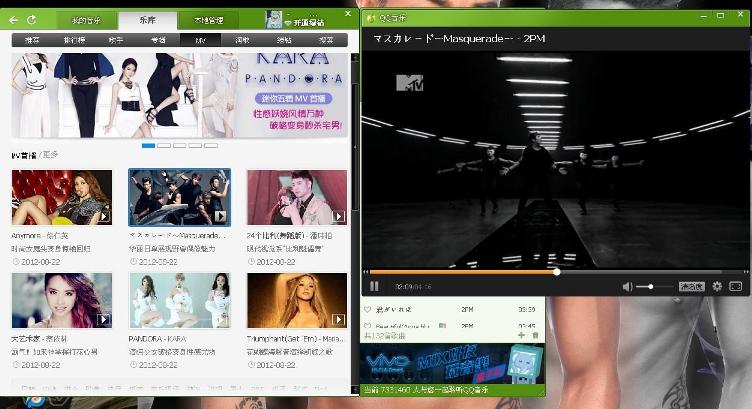752x409 pixels.
Task: Click the video title マスカレード--Masquerade-- 2PM
Action: (x=459, y=38)
